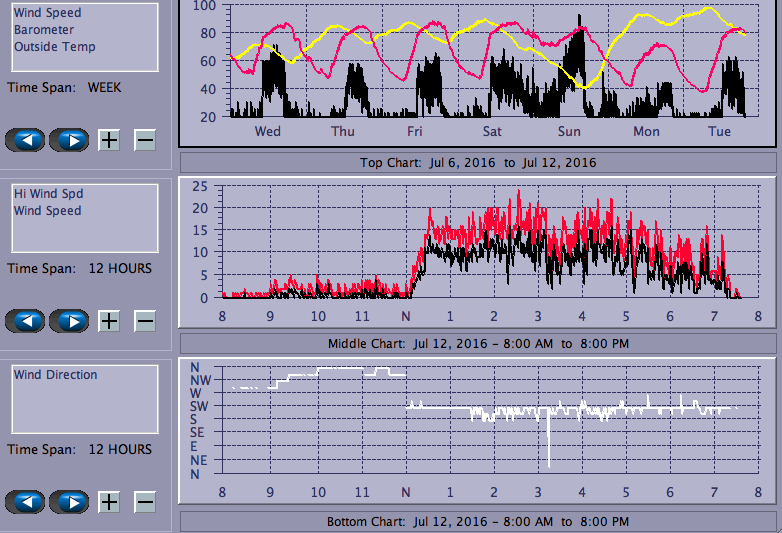Click the Top Chart date range bar
Image resolution: width=782 pixels, height=533 pixels.
click(478, 163)
